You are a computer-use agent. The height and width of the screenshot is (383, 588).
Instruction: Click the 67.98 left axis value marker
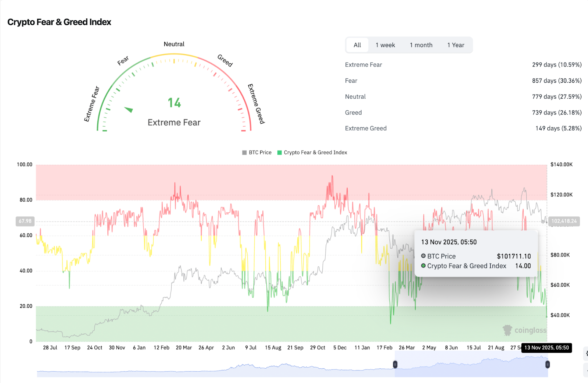tap(25, 221)
